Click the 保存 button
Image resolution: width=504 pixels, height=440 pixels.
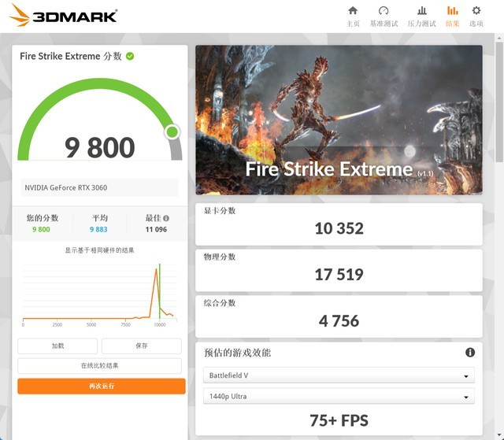click(142, 346)
